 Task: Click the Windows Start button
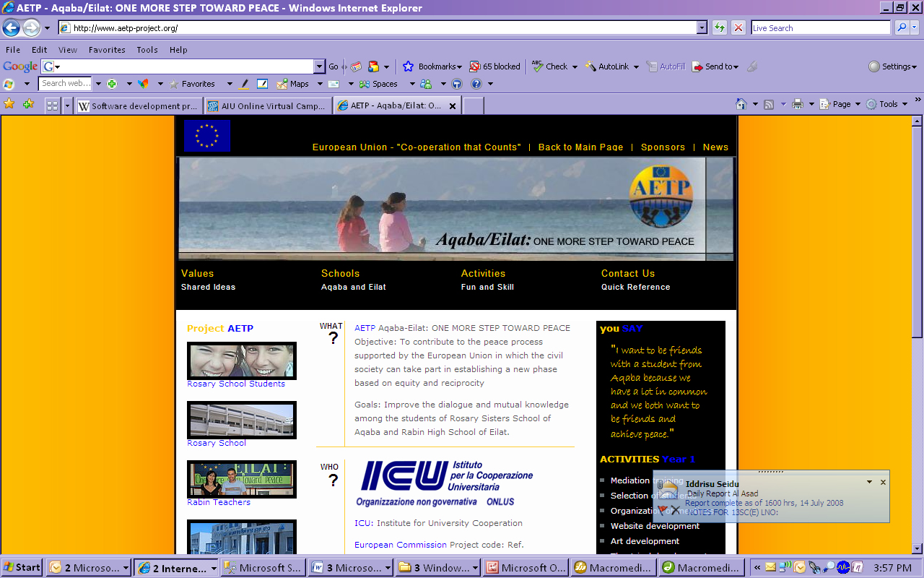click(x=22, y=568)
